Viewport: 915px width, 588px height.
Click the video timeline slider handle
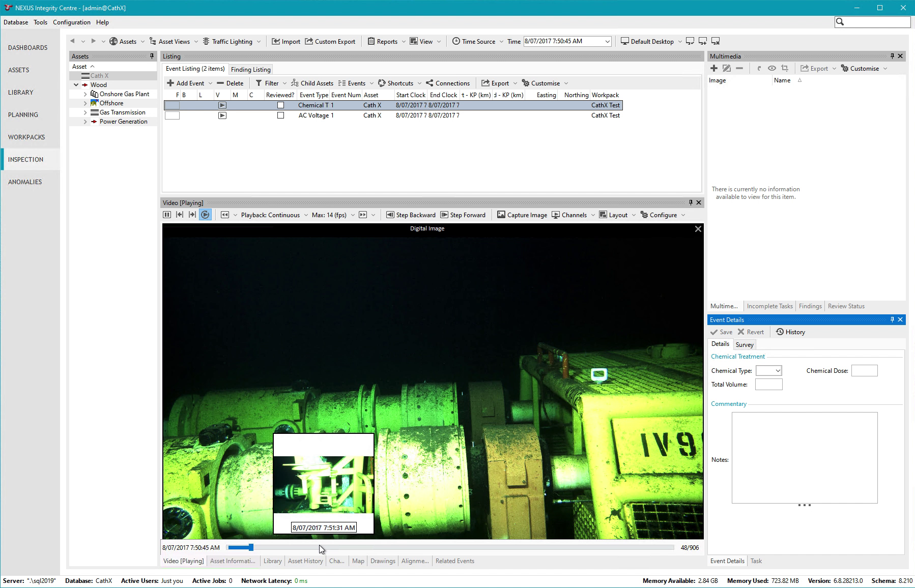(x=251, y=547)
